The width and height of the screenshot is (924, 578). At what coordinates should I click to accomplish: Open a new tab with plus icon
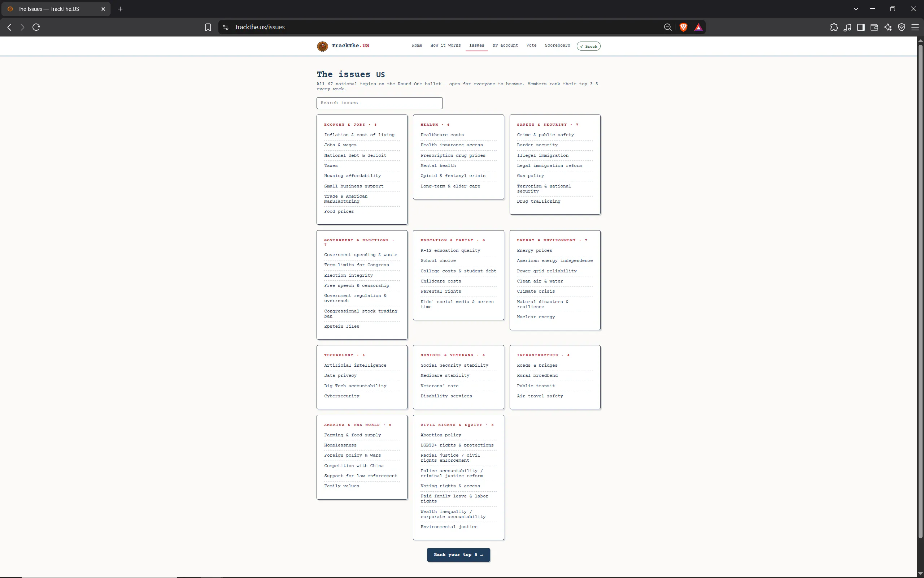[x=120, y=9]
